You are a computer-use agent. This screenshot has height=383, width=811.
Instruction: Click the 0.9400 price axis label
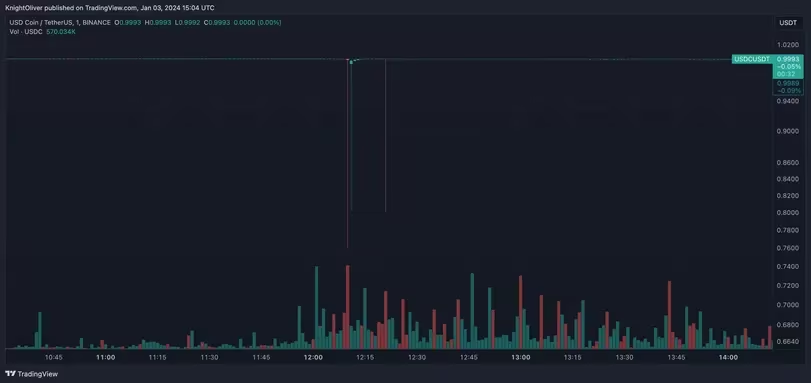click(x=788, y=101)
